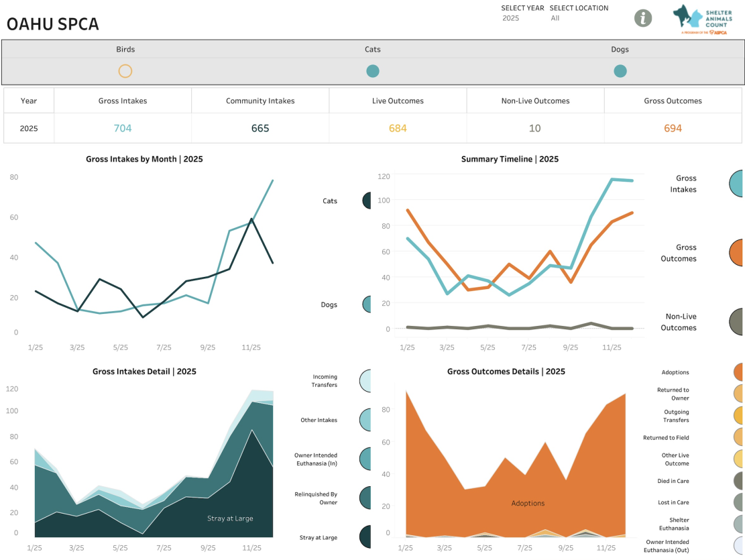Toggle the Dogs species circle filter
745x560 pixels.
[x=620, y=71]
